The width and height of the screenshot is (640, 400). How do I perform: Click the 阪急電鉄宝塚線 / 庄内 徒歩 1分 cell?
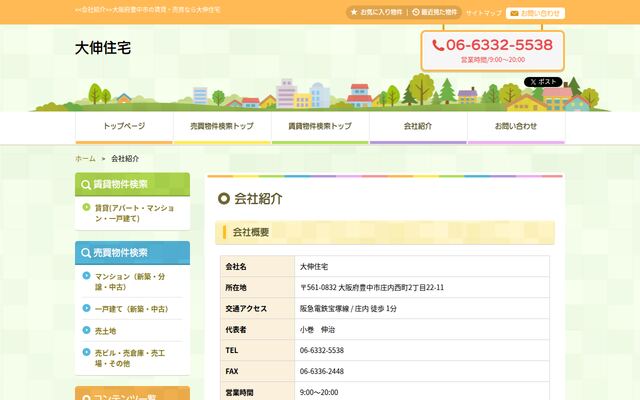click(x=422, y=309)
